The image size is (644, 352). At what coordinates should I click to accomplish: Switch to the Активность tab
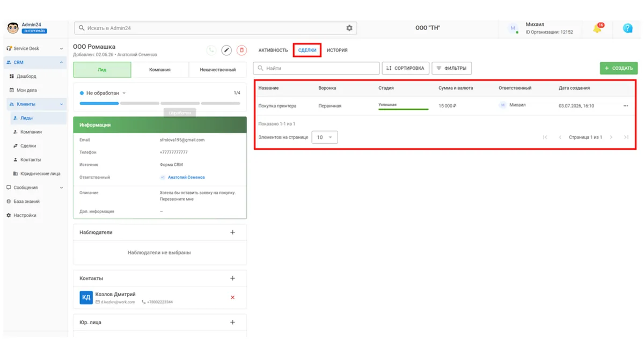tap(273, 50)
